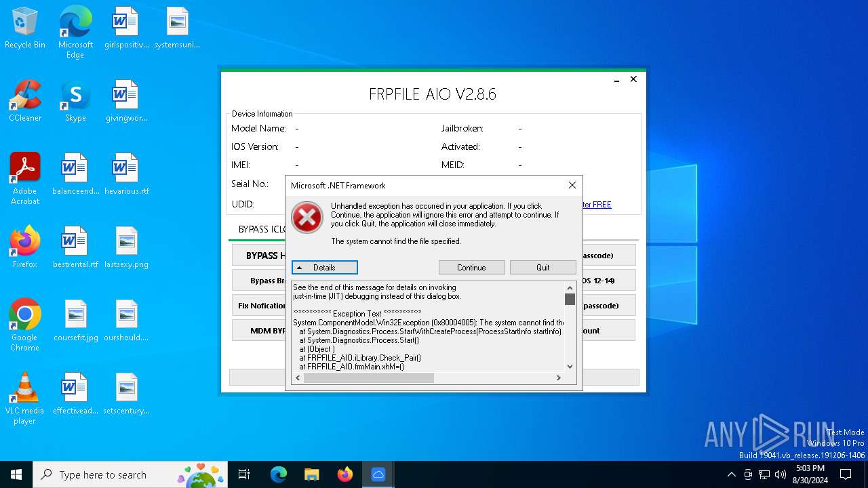Click 'The system cannot find the file specified.' text
Image resolution: width=868 pixels, height=488 pixels.
[396, 241]
